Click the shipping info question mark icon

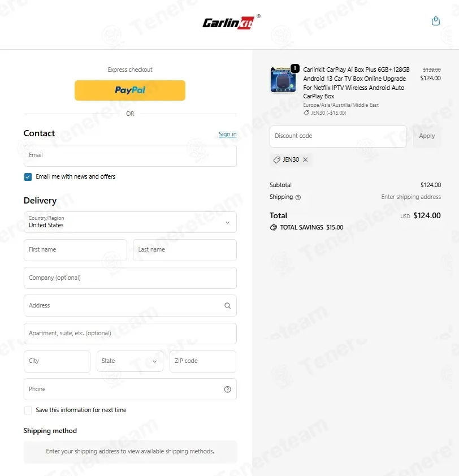click(298, 197)
